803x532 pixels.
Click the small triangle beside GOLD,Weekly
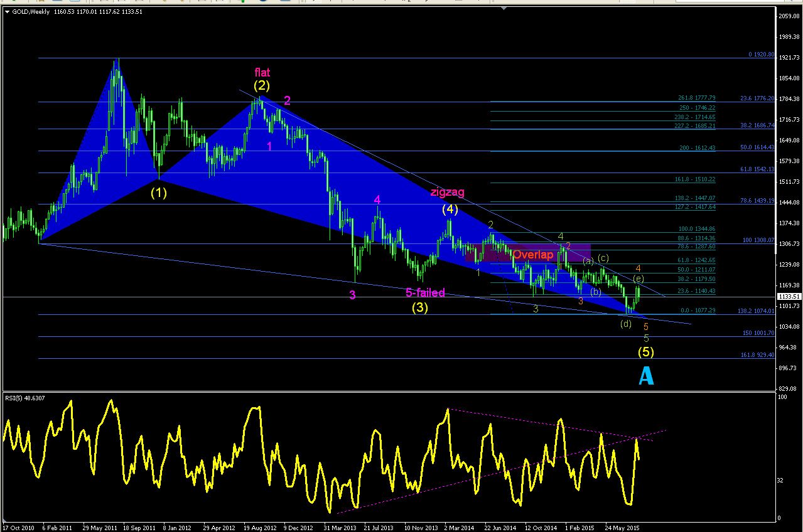(x=8, y=11)
